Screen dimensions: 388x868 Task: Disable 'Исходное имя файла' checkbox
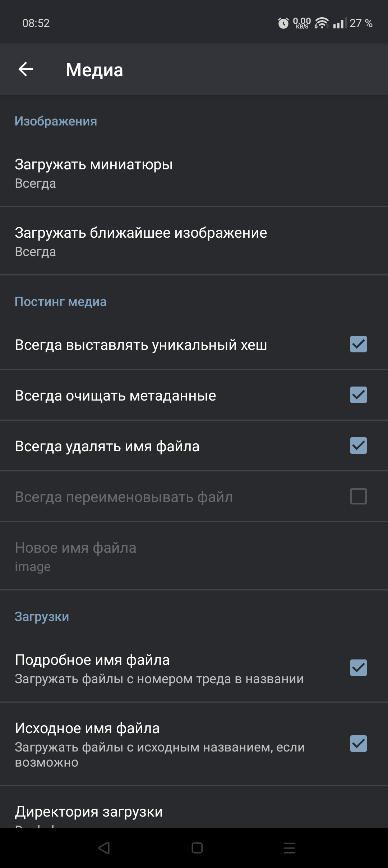(x=358, y=744)
